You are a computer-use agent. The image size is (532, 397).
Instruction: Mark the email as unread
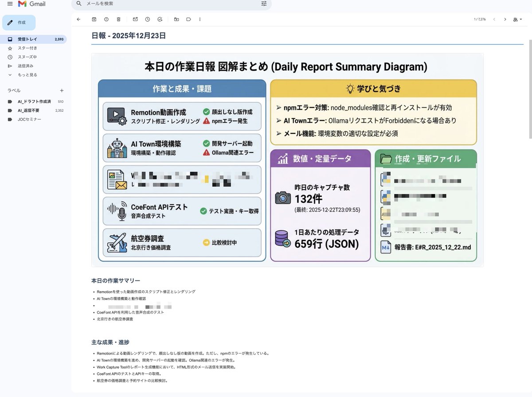135,19
